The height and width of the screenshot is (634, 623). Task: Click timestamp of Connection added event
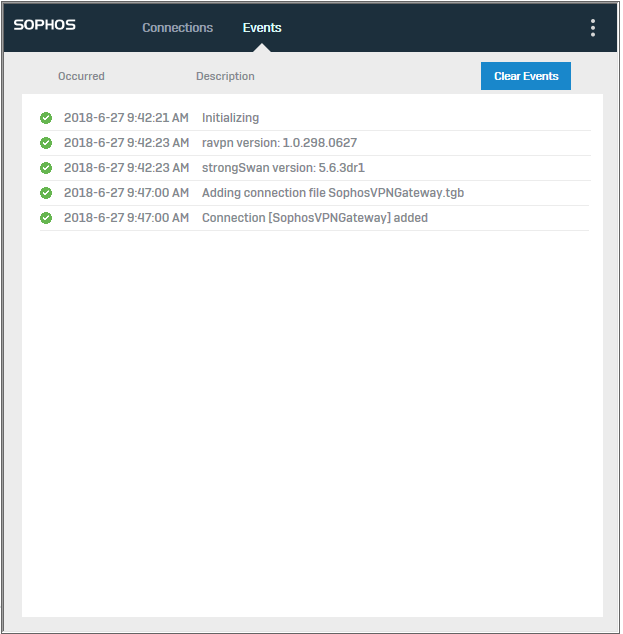pos(126,218)
